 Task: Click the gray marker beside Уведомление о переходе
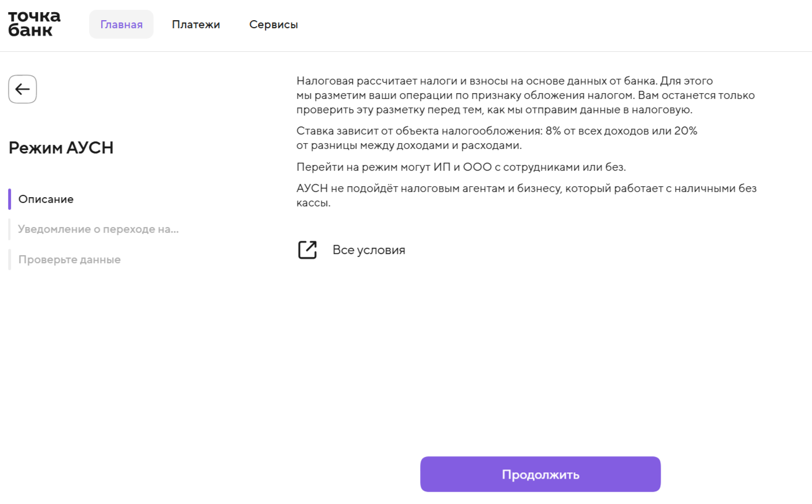tap(9, 229)
